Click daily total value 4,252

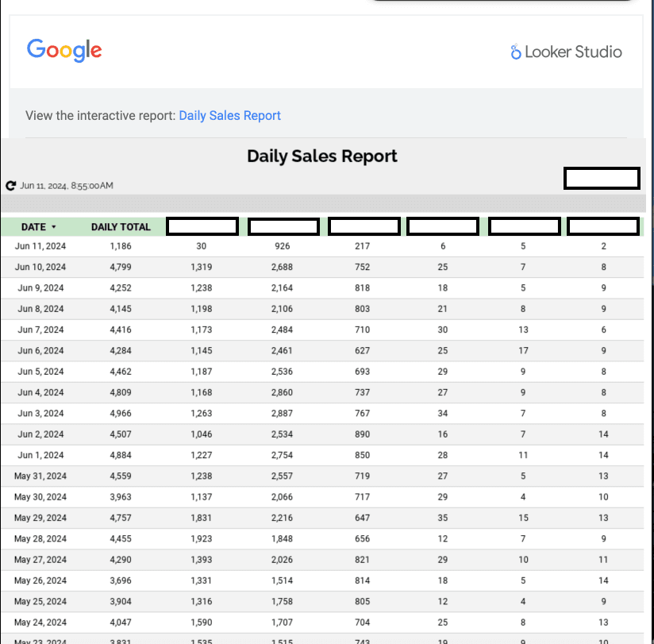(x=121, y=288)
